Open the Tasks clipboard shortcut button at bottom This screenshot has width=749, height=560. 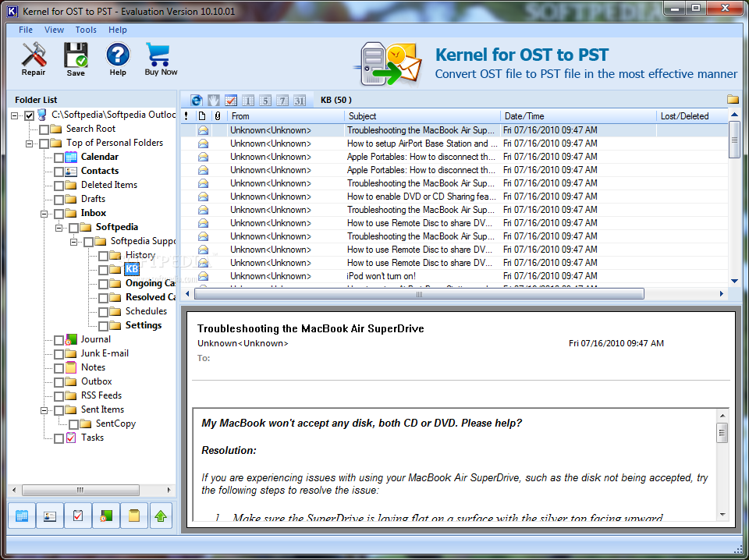(x=78, y=516)
